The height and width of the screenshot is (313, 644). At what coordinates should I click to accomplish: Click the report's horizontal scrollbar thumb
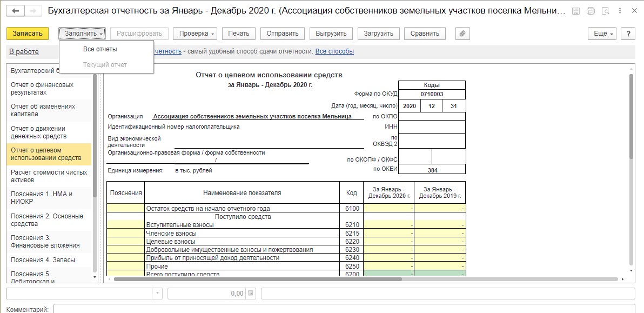258,279
